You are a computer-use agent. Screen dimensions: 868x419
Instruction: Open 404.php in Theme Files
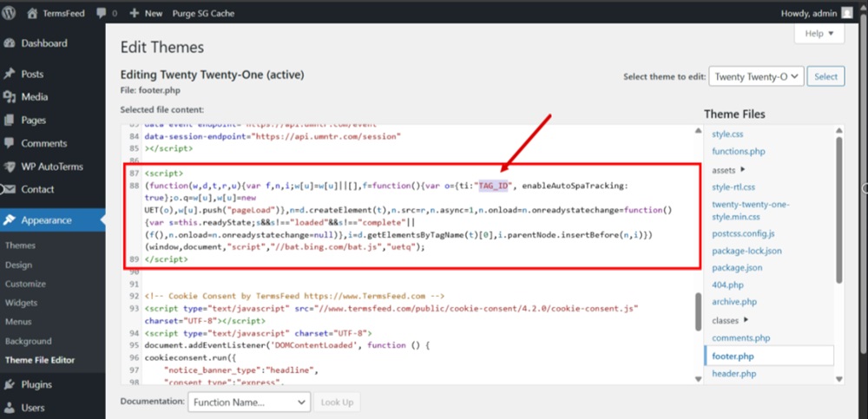click(727, 285)
